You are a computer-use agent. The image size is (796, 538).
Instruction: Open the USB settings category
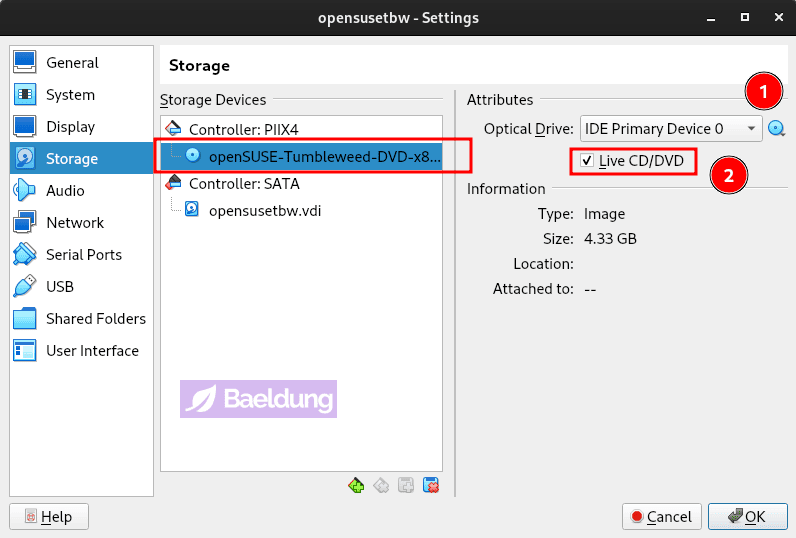point(60,287)
